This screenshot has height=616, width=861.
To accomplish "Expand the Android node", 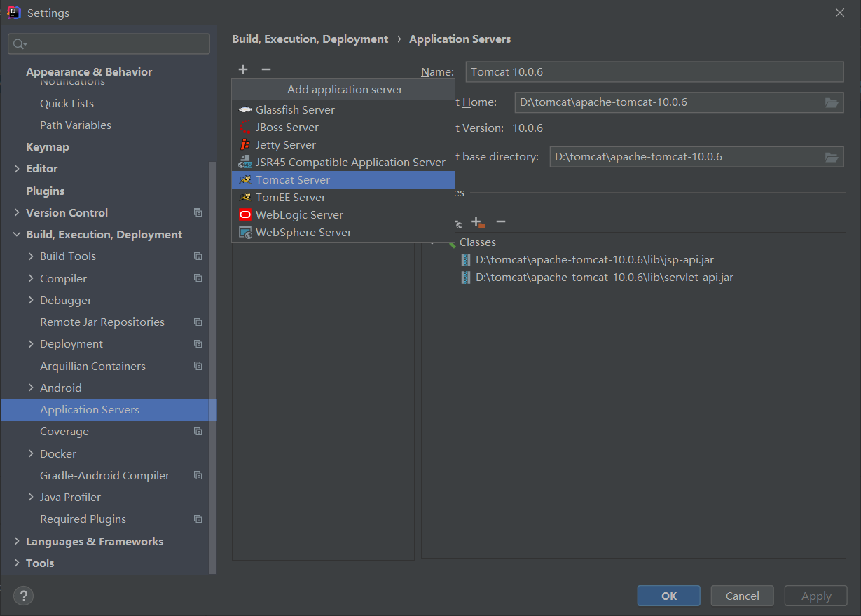I will coord(31,388).
